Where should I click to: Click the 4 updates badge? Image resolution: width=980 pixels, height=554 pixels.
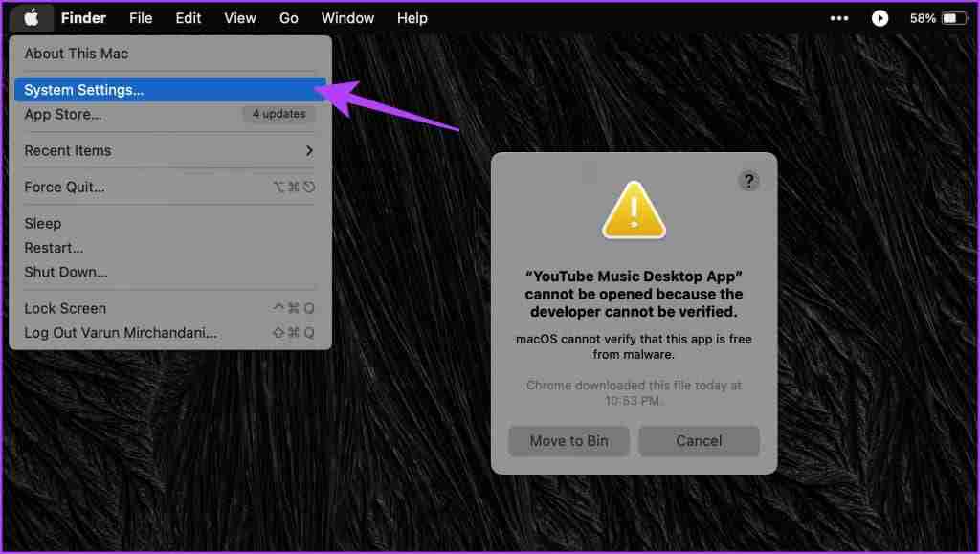pos(278,114)
